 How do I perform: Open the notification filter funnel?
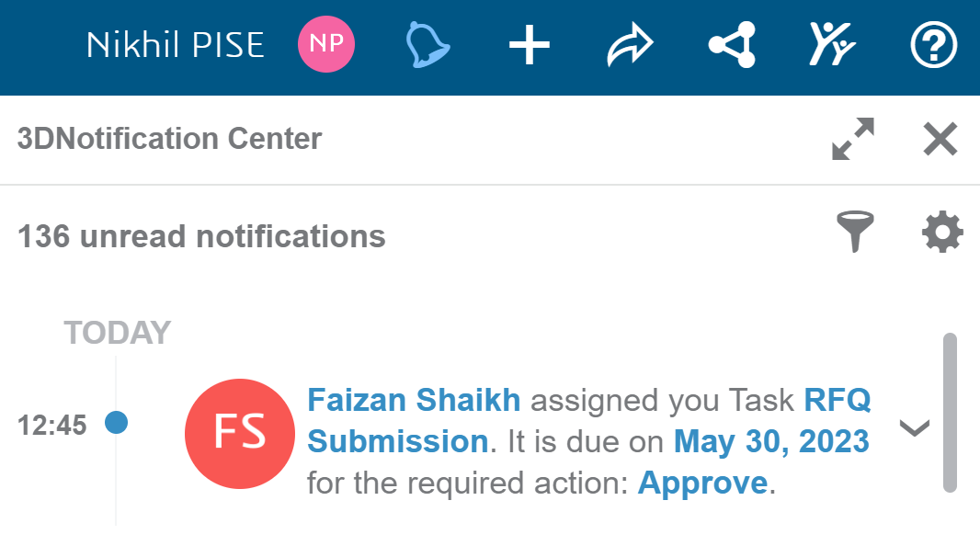click(855, 231)
